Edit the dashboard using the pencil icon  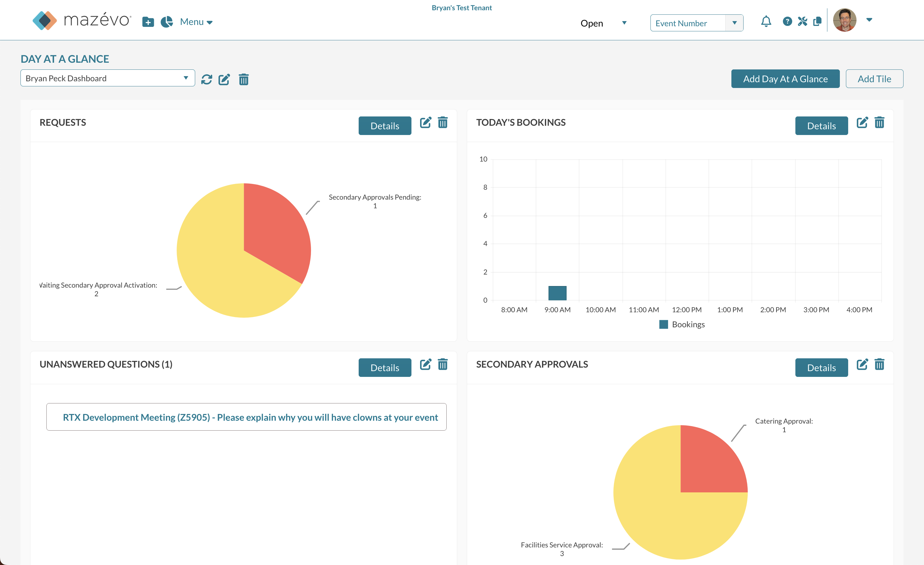224,79
